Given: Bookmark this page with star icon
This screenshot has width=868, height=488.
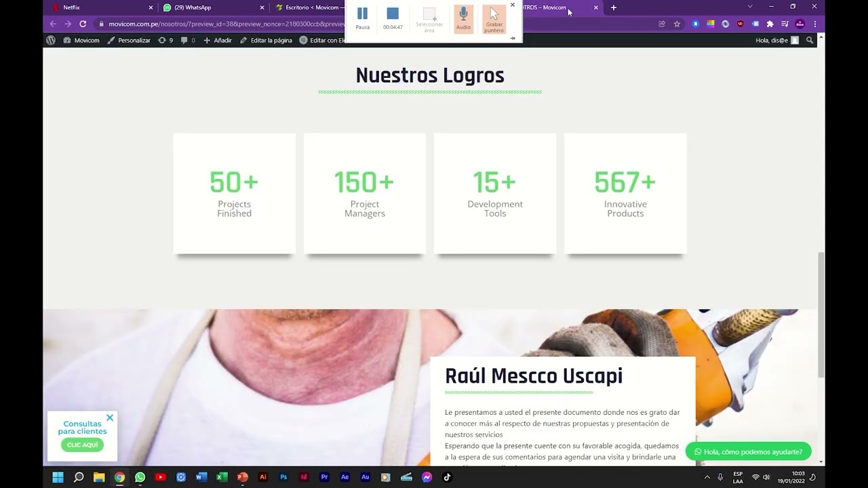Looking at the screenshot, I should pos(677,24).
